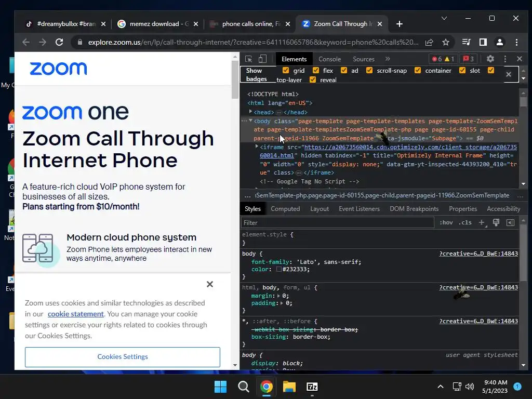The height and width of the screenshot is (399, 532).
Task: Expand the iframe element node
Action: tap(257, 147)
